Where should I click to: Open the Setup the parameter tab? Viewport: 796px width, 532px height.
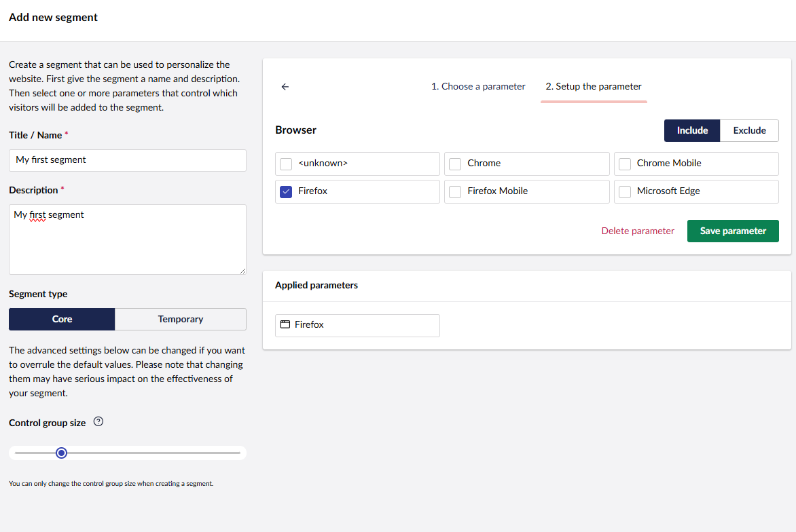pyautogui.click(x=594, y=87)
